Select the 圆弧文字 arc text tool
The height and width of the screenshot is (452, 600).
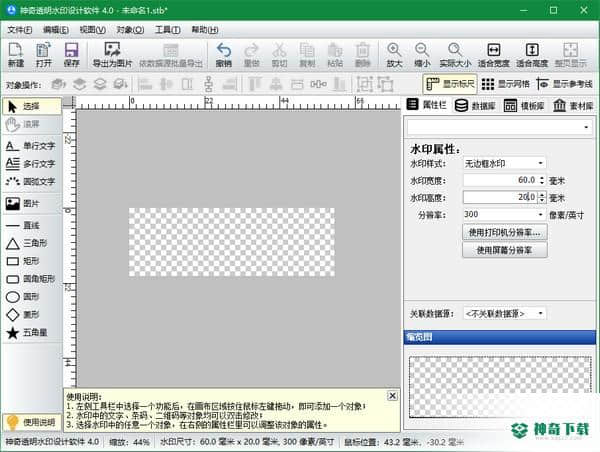(x=32, y=181)
